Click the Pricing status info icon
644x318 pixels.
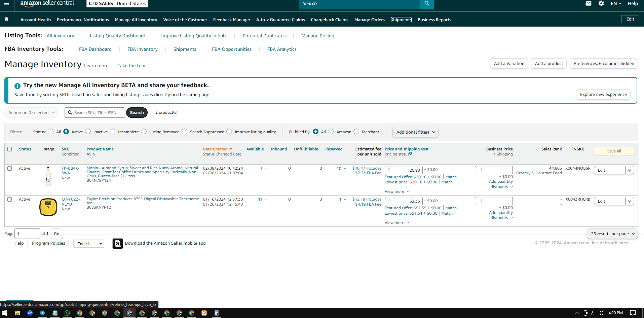[411, 153]
